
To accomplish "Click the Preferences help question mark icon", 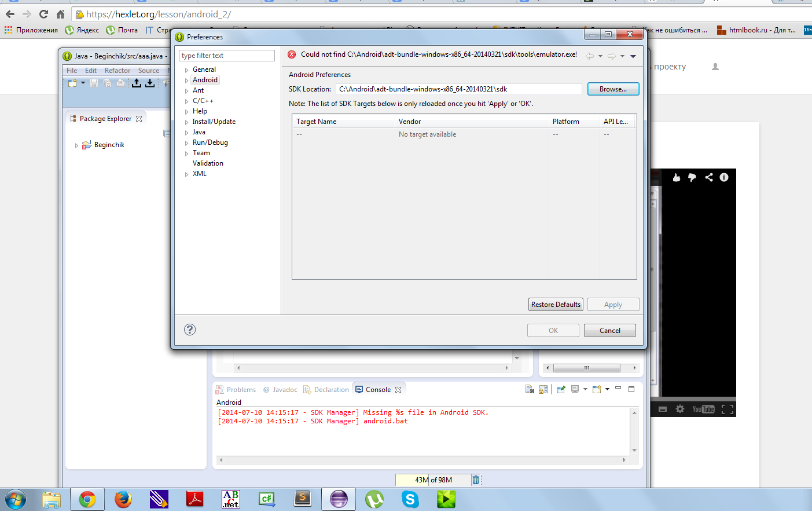I will coord(190,330).
